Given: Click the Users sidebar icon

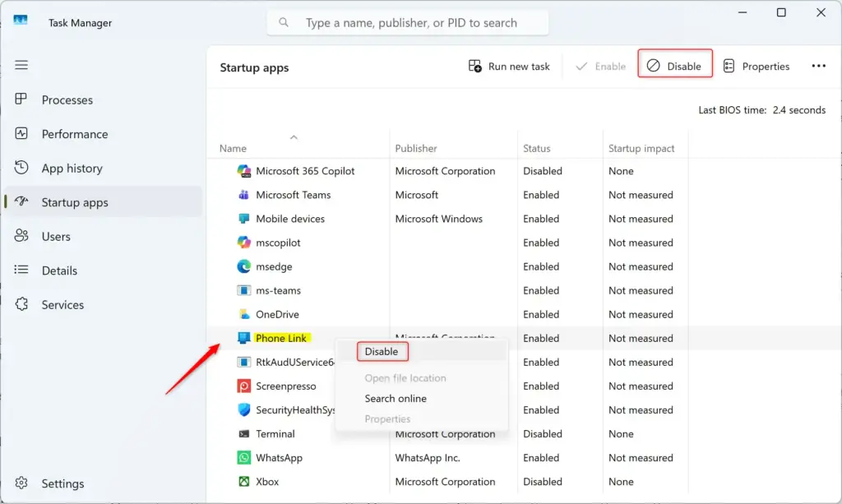Looking at the screenshot, I should 21,236.
